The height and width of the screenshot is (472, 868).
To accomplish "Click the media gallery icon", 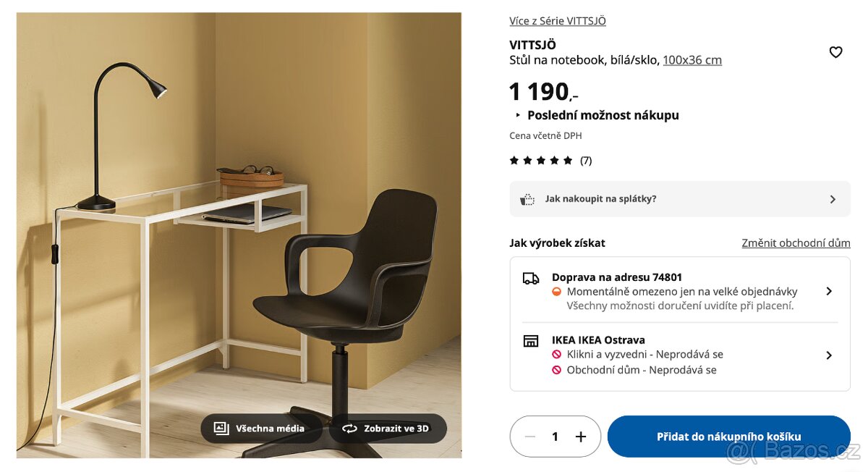I will (x=221, y=429).
